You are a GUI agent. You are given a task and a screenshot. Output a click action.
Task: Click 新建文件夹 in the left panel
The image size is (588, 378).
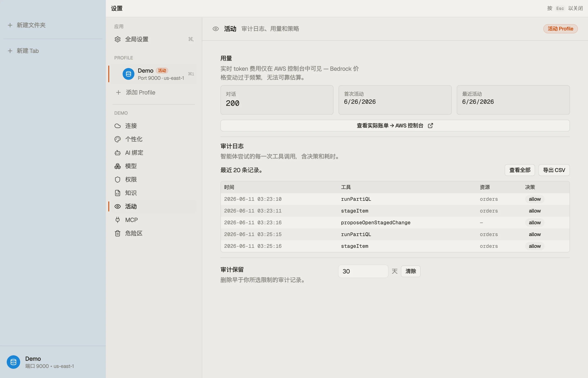click(x=31, y=25)
